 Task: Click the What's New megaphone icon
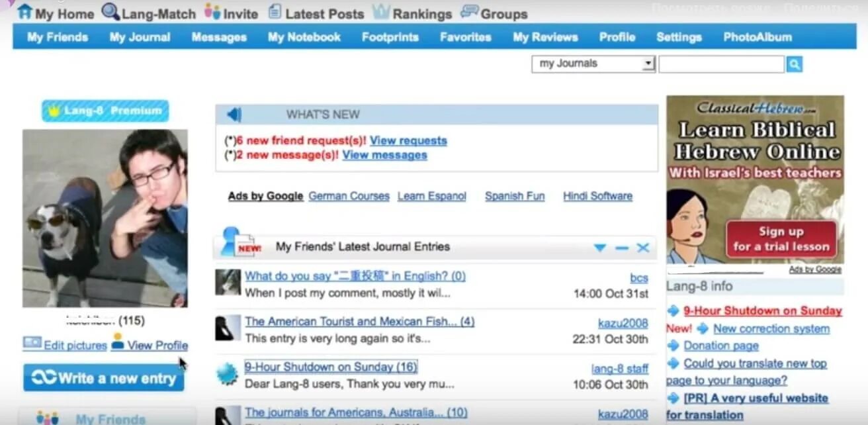click(234, 115)
